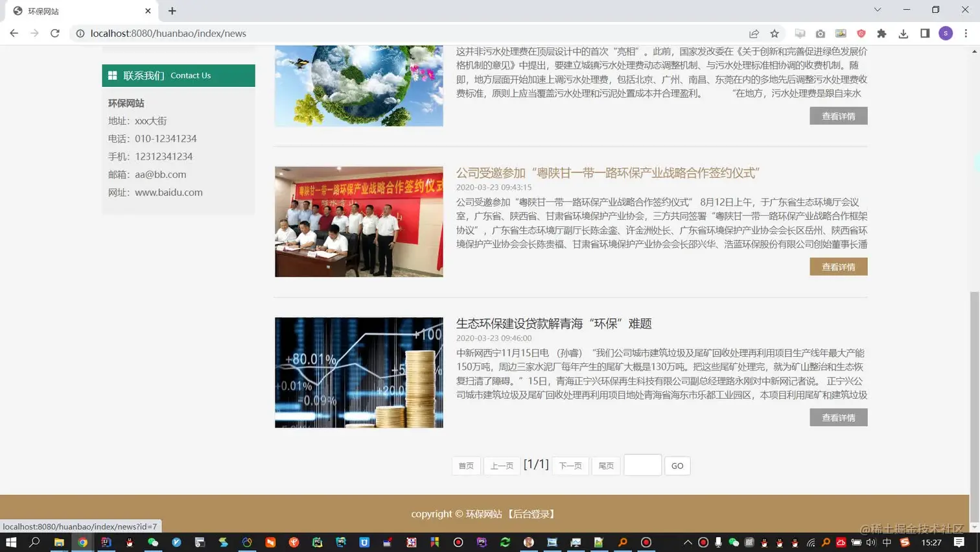Image resolution: width=980 pixels, height=552 pixels.
Task: Open the picture extension icon in the toolbar
Action: [841, 34]
